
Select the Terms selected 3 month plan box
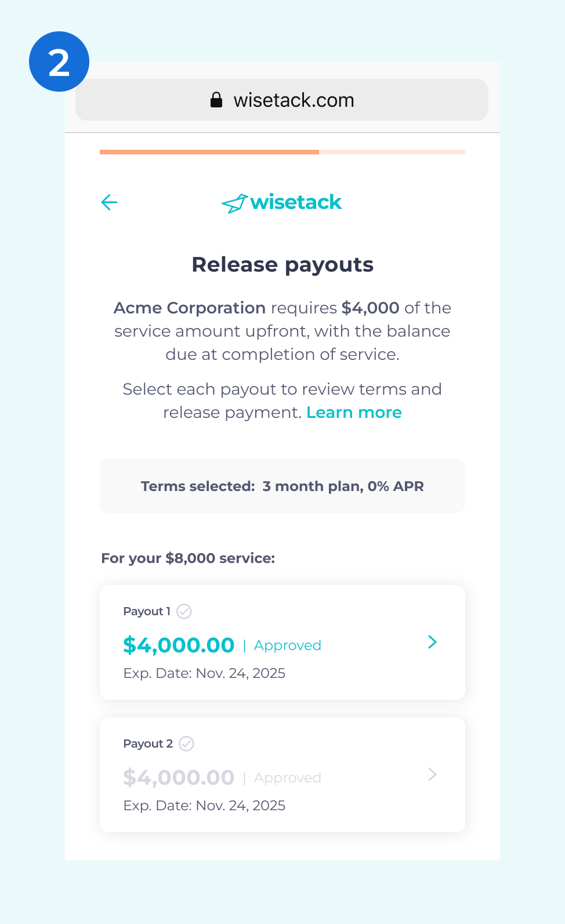pos(282,486)
